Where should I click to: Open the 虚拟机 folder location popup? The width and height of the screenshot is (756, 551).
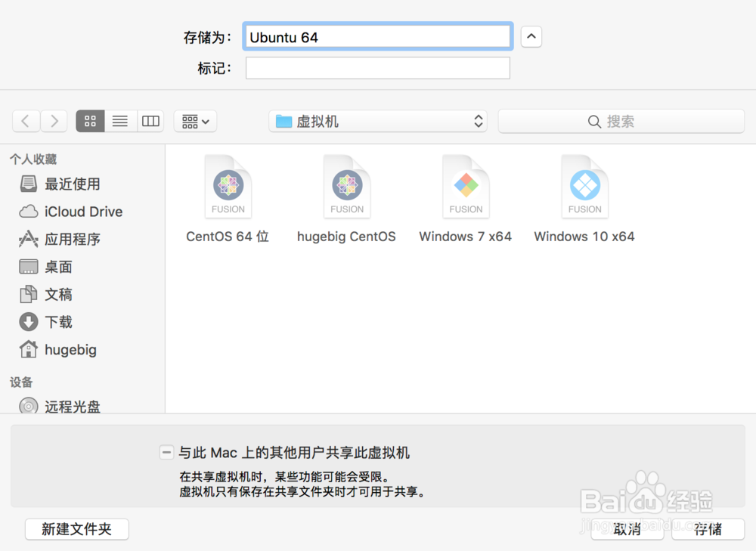[377, 121]
